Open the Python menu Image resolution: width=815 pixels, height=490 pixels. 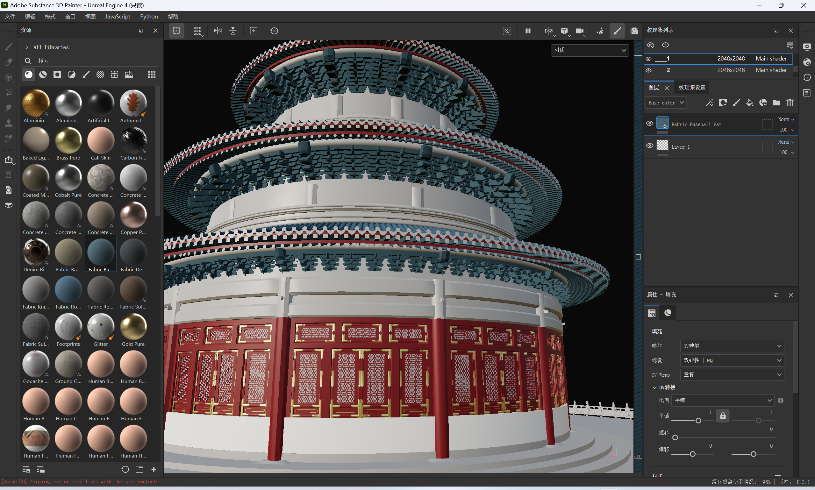pyautogui.click(x=149, y=17)
